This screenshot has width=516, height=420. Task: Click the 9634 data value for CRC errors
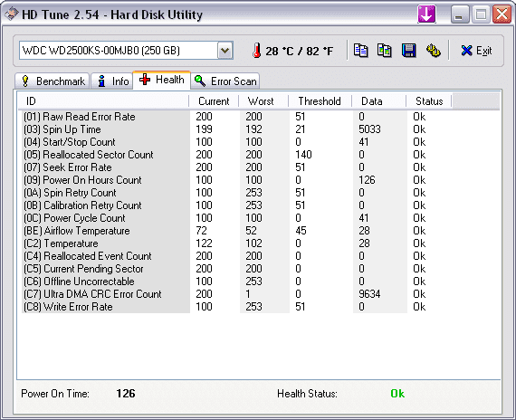coord(369,294)
